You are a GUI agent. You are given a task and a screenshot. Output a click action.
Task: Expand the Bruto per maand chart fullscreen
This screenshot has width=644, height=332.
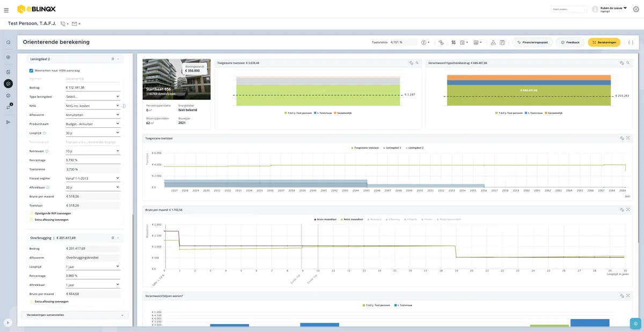628,210
